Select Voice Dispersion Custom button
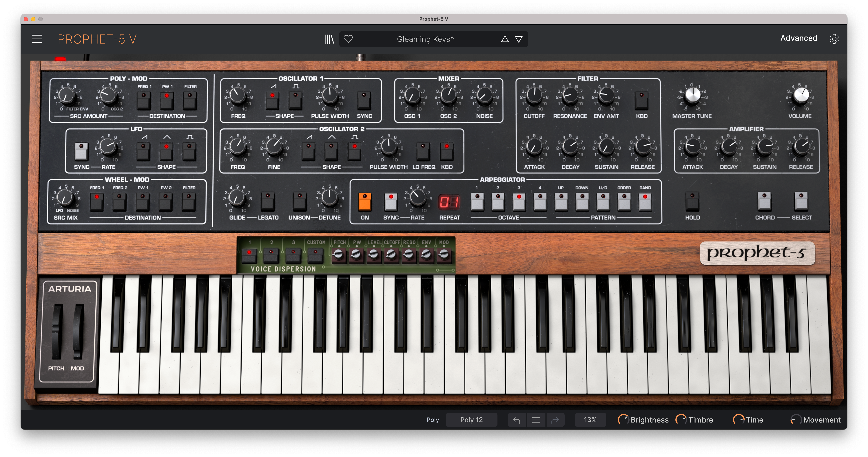 315,256
